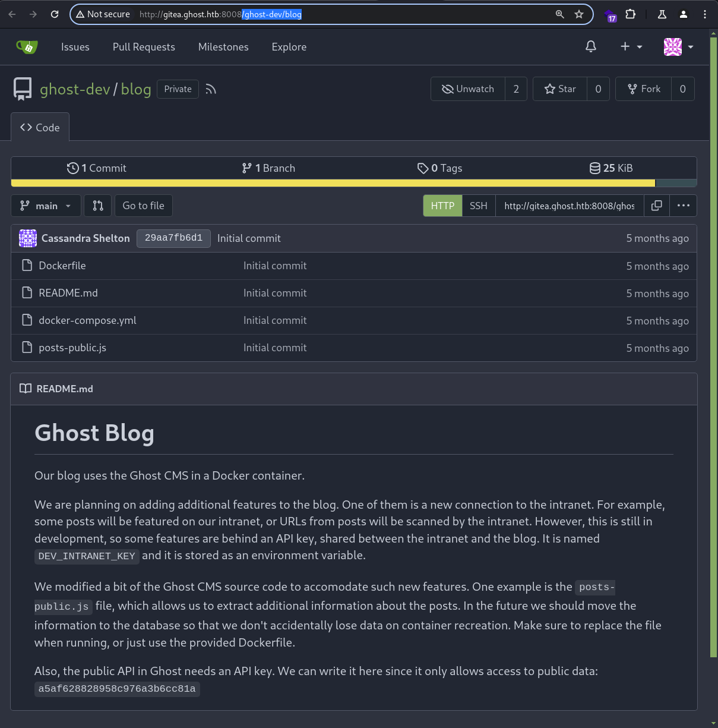Reload the current page
Screen dimensions: 718x728
coord(55,14)
